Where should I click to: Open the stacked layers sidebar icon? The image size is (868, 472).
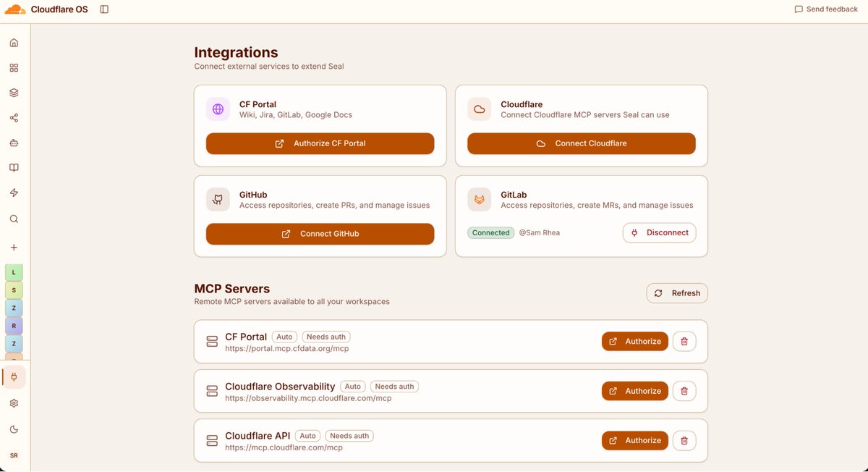[14, 93]
